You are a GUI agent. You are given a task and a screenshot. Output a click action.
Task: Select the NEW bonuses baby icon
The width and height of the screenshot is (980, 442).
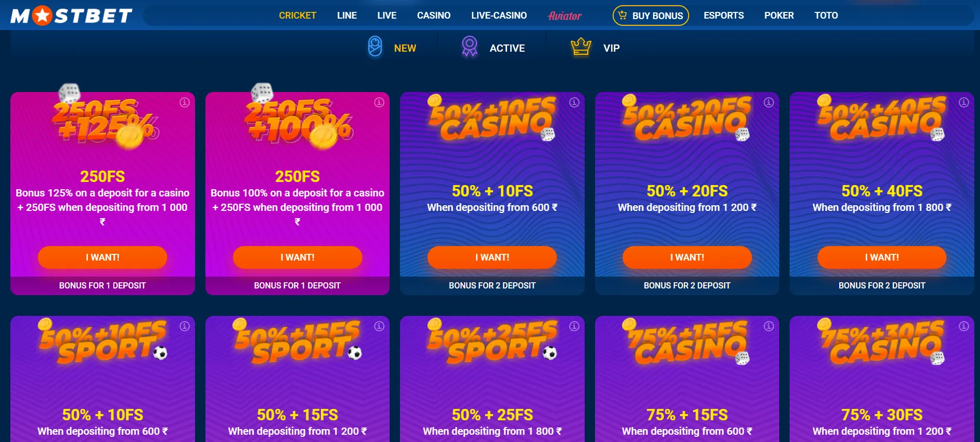click(375, 47)
